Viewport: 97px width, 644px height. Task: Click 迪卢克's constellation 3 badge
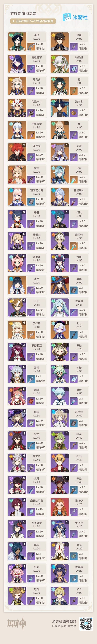pyautogui.click(x=24, y=145)
